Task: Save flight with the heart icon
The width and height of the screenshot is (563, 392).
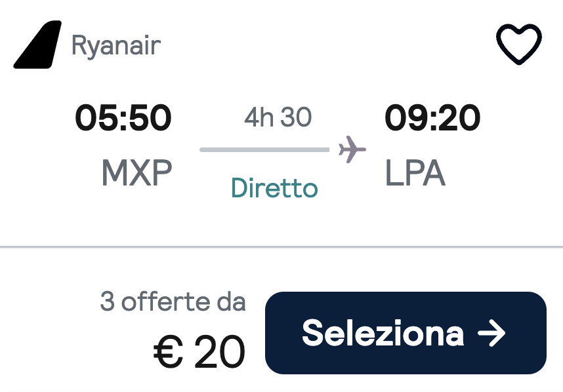Action: [x=519, y=44]
